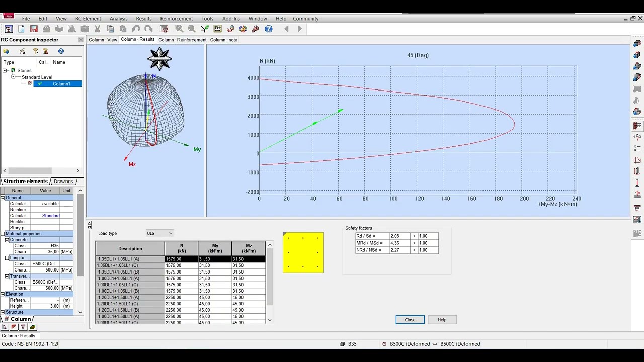Select row 1.20DL1+1.50LL1 (A)

click(181, 298)
